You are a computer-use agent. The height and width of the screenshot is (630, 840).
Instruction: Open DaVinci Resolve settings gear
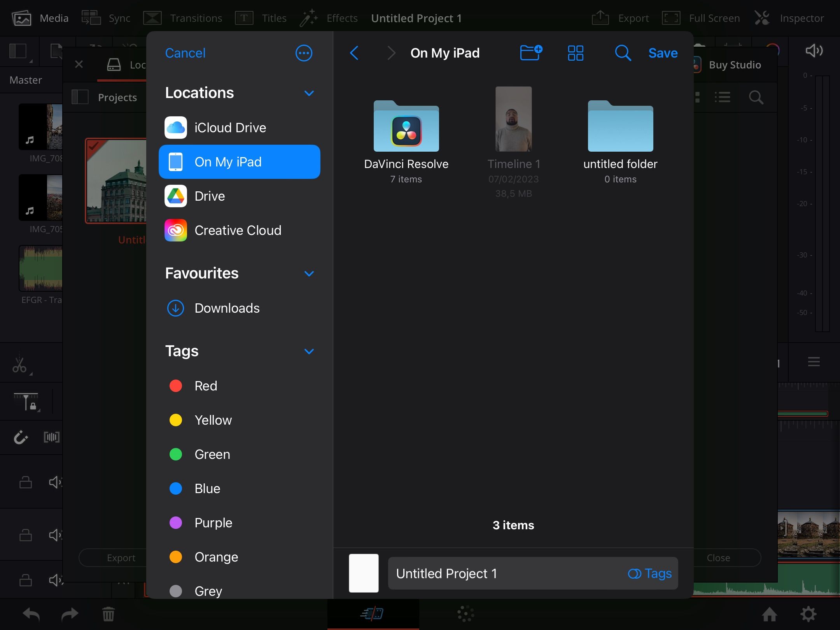tap(808, 614)
